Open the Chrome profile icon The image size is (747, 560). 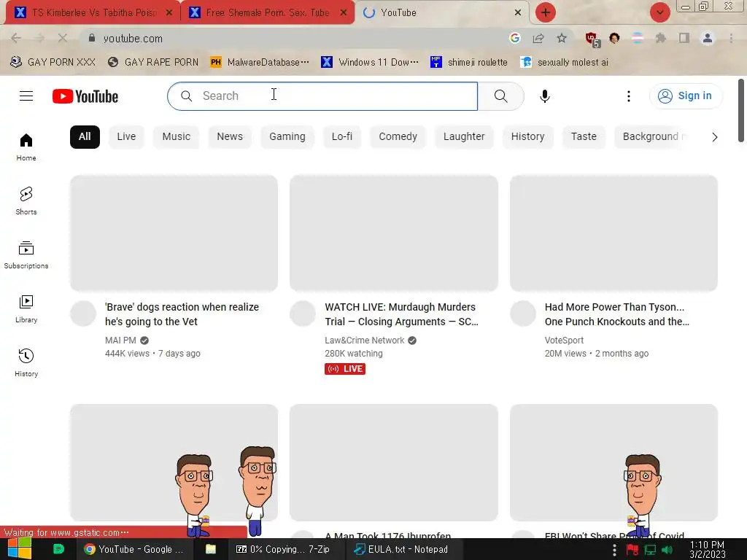tap(708, 38)
